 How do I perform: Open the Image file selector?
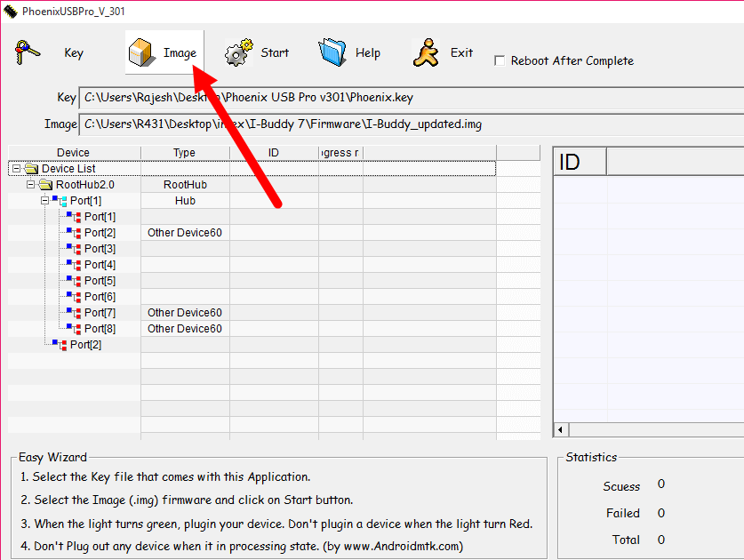pos(164,53)
